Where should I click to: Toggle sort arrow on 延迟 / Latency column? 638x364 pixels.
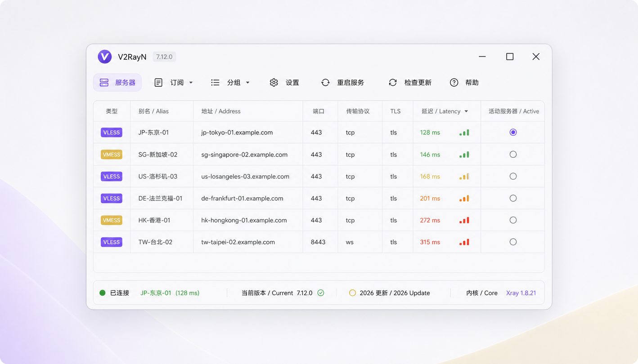pos(466,111)
